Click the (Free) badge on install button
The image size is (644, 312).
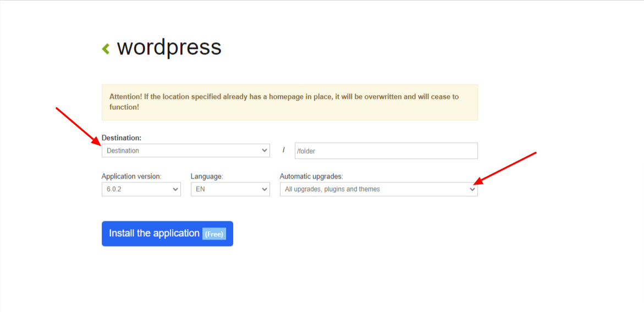click(x=214, y=235)
